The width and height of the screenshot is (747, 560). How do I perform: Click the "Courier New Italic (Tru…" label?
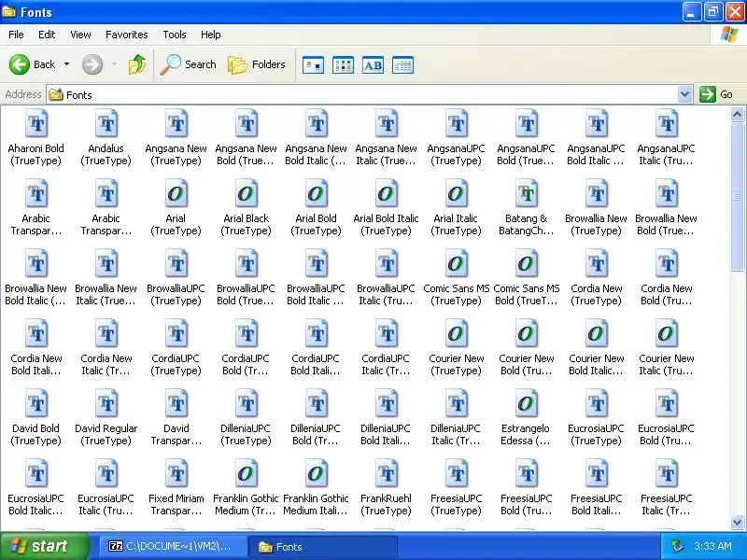point(667,364)
